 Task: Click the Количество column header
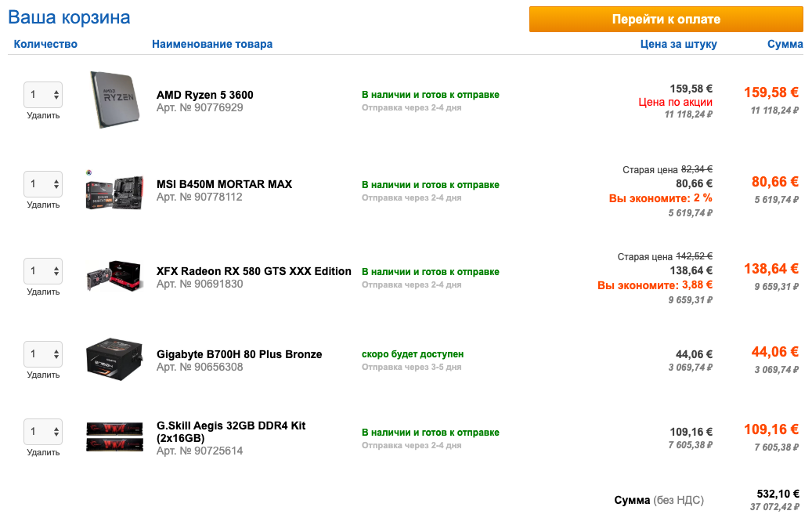click(45, 44)
